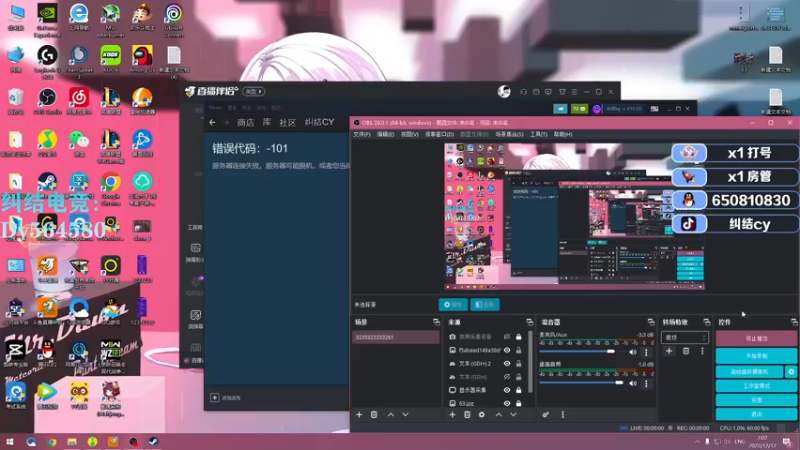Open OBS 视图(V) menu
Image resolution: width=800 pixels, height=450 pixels.
click(409, 134)
